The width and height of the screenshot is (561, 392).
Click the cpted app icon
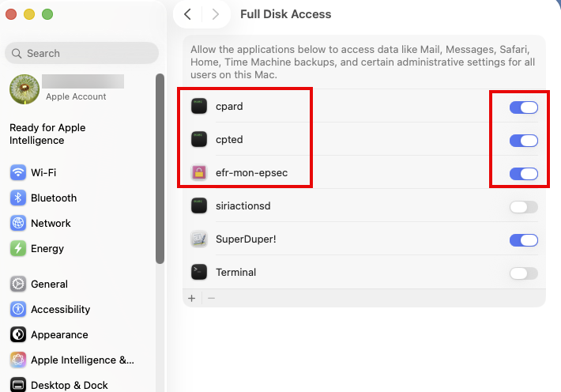click(199, 140)
